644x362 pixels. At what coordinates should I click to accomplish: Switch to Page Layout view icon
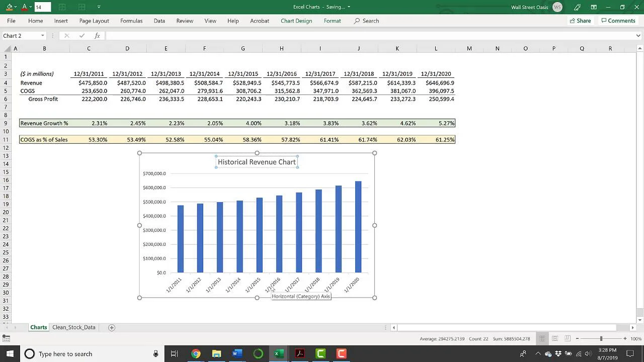point(554,338)
